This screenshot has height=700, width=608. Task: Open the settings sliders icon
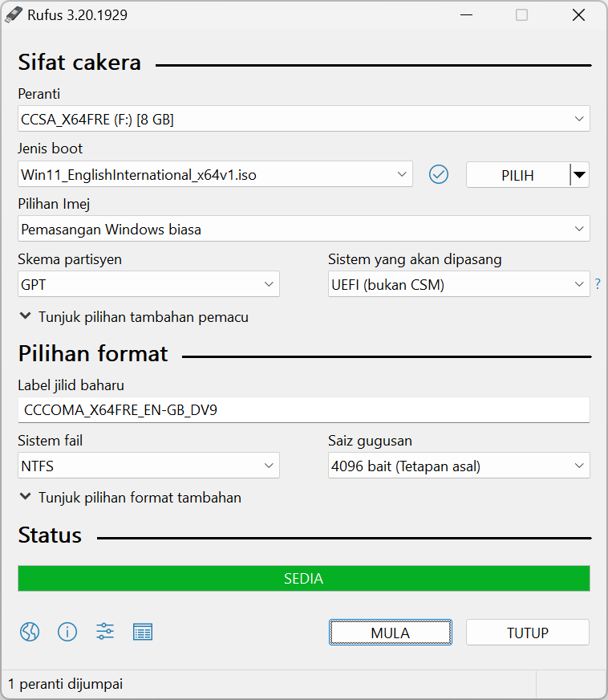click(x=105, y=632)
